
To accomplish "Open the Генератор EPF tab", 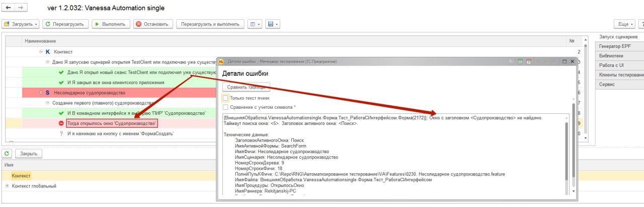I will 619,46.
